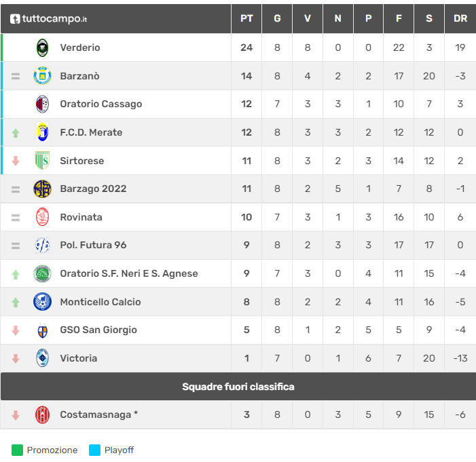Click the Sirtorese green striped crest
Screen dimensions: 476x462
tap(42, 161)
